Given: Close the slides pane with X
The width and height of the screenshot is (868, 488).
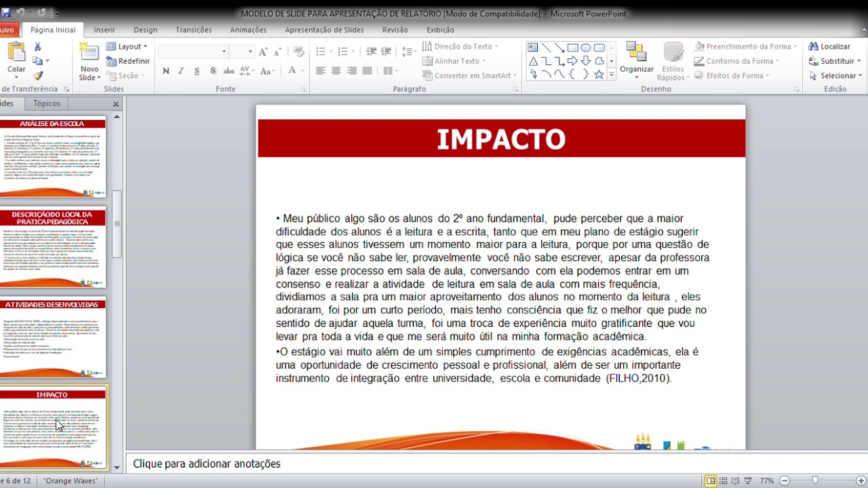Looking at the screenshot, I should coord(115,104).
